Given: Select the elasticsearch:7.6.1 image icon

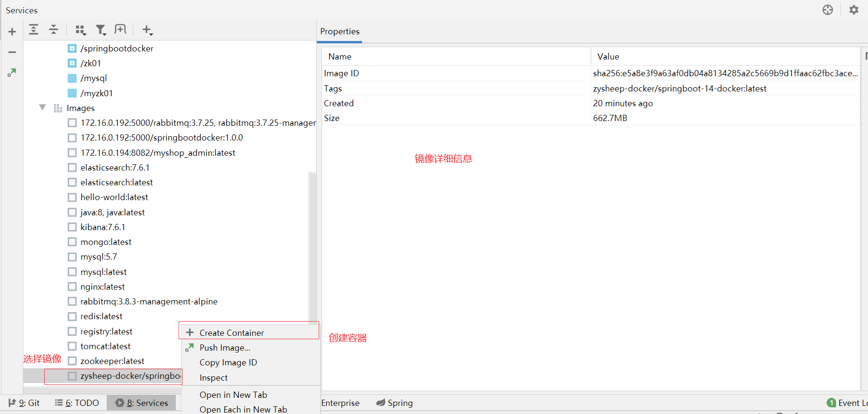Looking at the screenshot, I should pyautogui.click(x=72, y=167).
